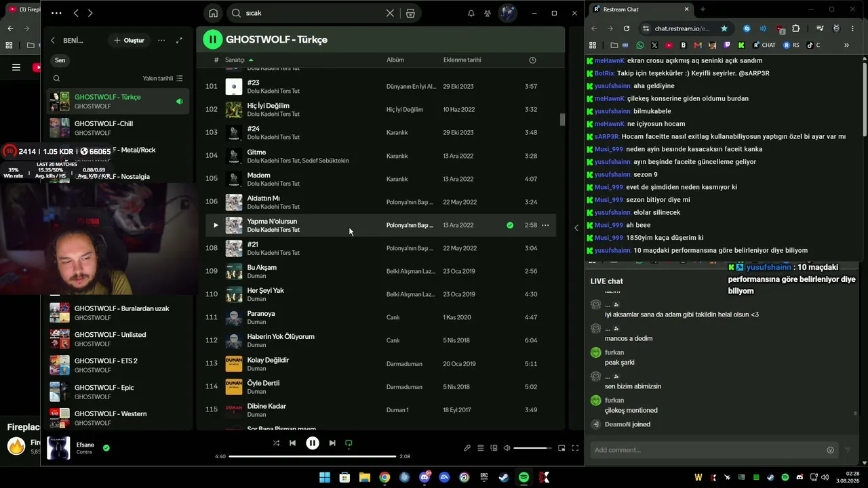This screenshot has width=868, height=488.
Task: Open the GHOSTWOLF - ETS 2 playlist
Action: click(x=118, y=365)
